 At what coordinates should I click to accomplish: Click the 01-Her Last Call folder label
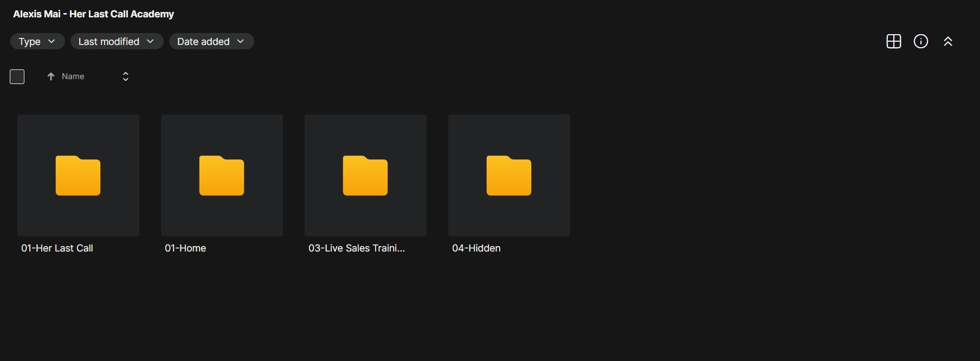[x=57, y=248]
